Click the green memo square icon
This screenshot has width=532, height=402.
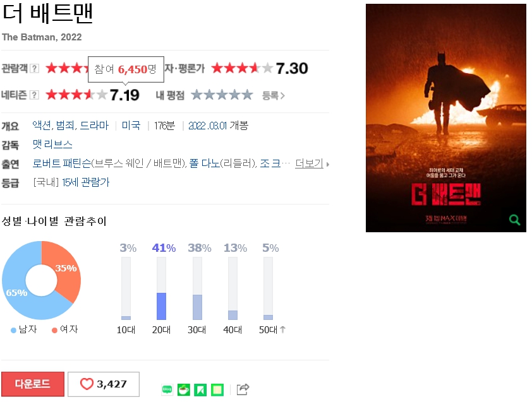point(217,390)
